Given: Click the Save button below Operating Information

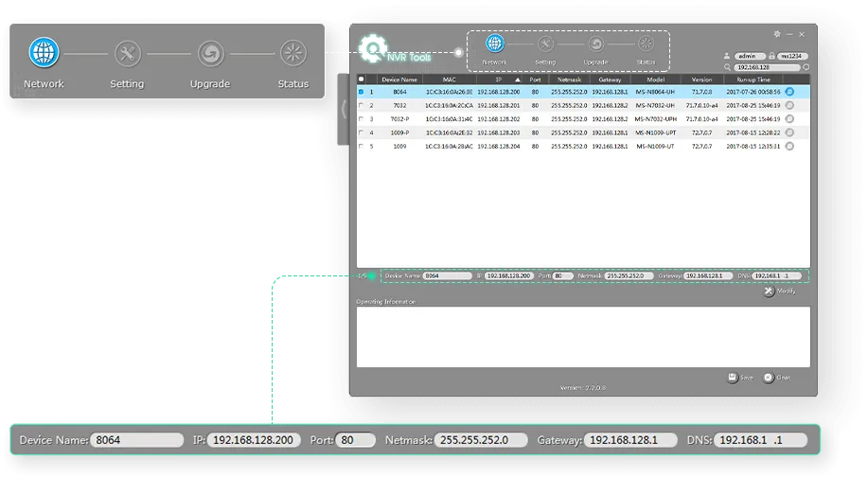Looking at the screenshot, I should tap(740, 378).
